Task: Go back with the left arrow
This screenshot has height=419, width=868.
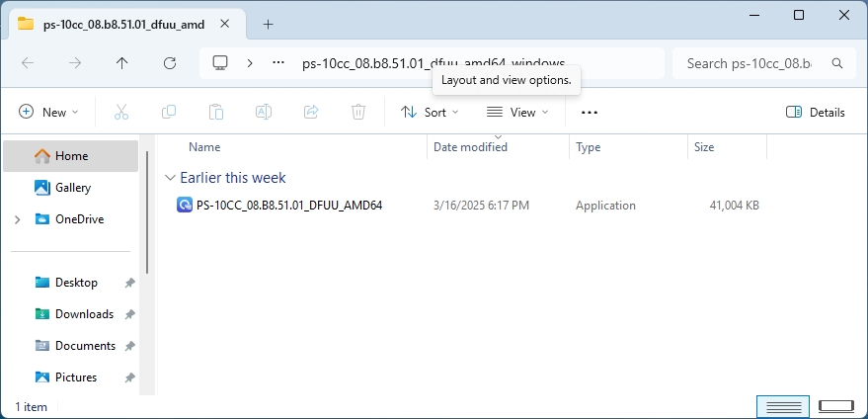Action: 28,63
